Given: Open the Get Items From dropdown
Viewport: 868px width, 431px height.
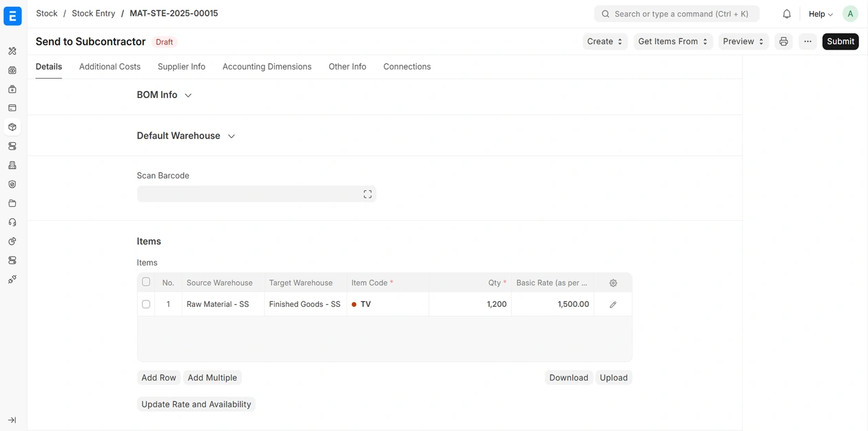Looking at the screenshot, I should pyautogui.click(x=672, y=41).
